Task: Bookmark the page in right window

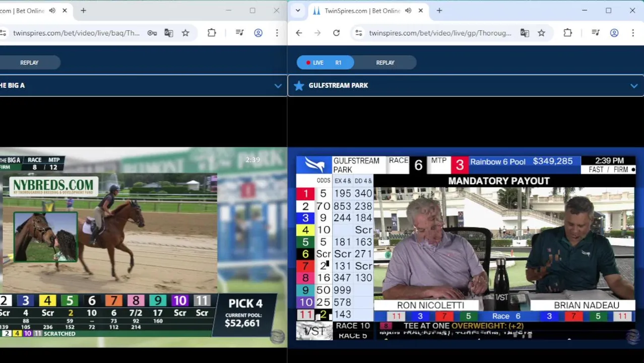Action: 541,33
